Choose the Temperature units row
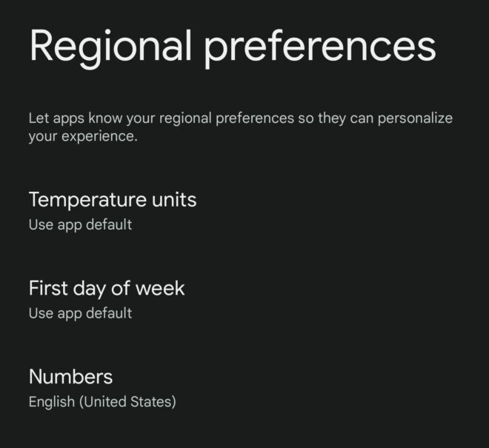 pos(245,211)
